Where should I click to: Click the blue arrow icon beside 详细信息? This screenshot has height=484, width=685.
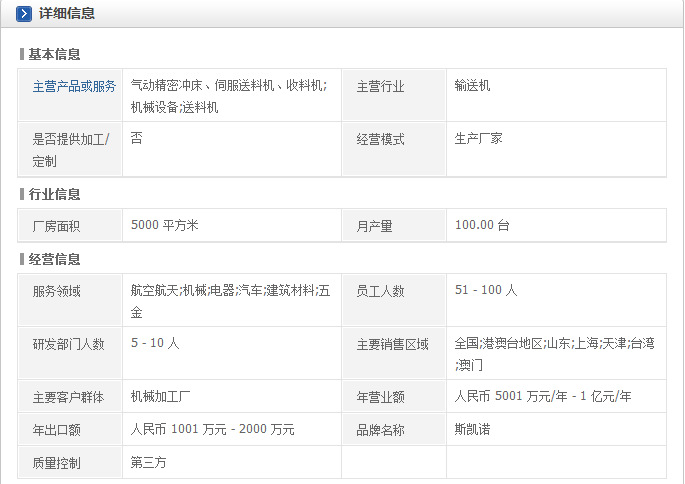24,14
